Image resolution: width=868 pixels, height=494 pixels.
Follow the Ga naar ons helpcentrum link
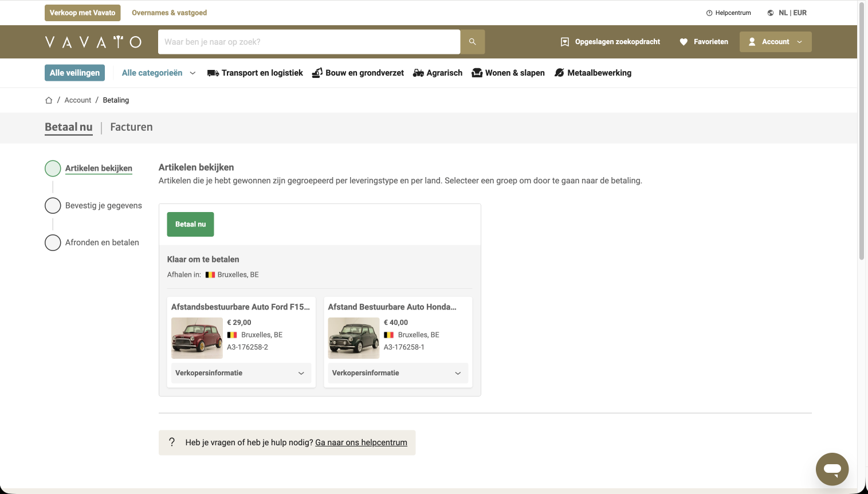361,442
